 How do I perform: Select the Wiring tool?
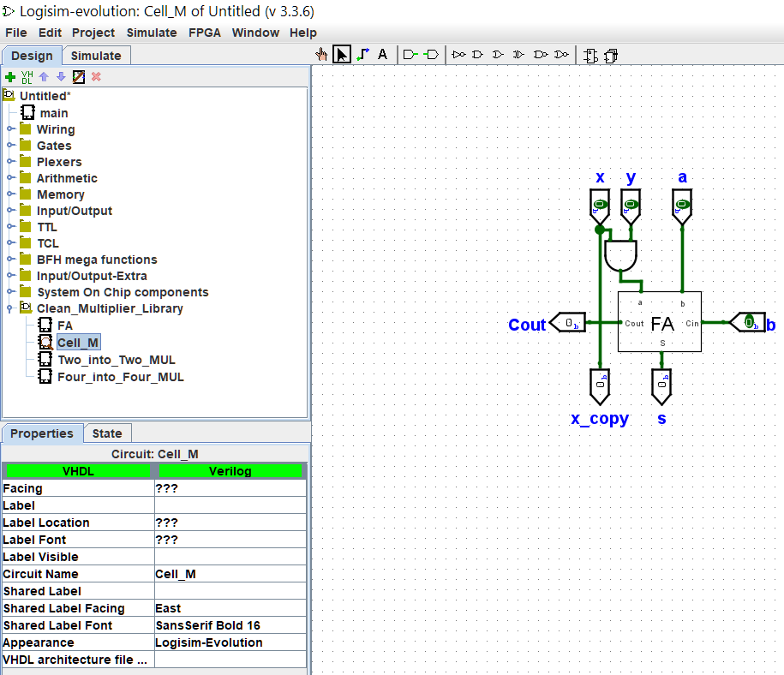tap(362, 54)
